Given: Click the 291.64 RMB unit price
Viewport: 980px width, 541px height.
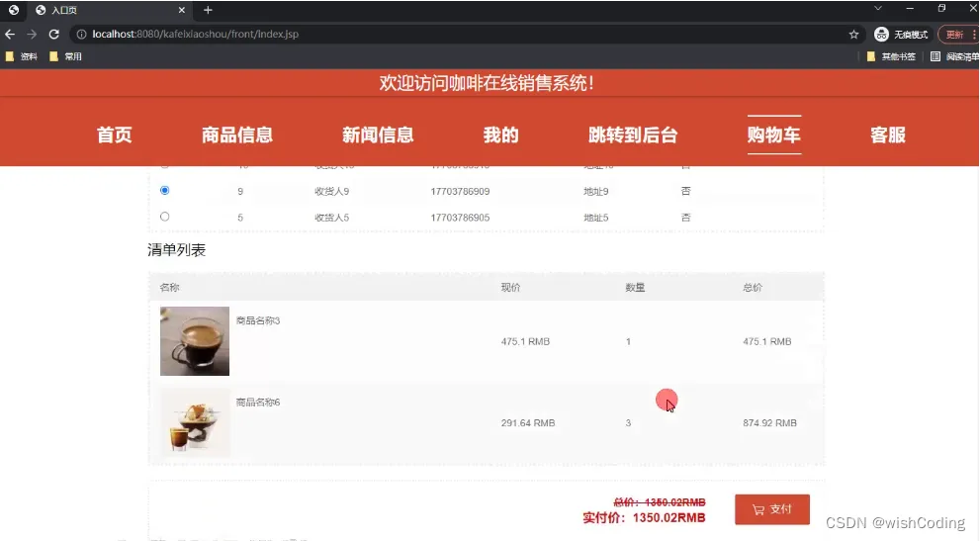Looking at the screenshot, I should tap(527, 422).
